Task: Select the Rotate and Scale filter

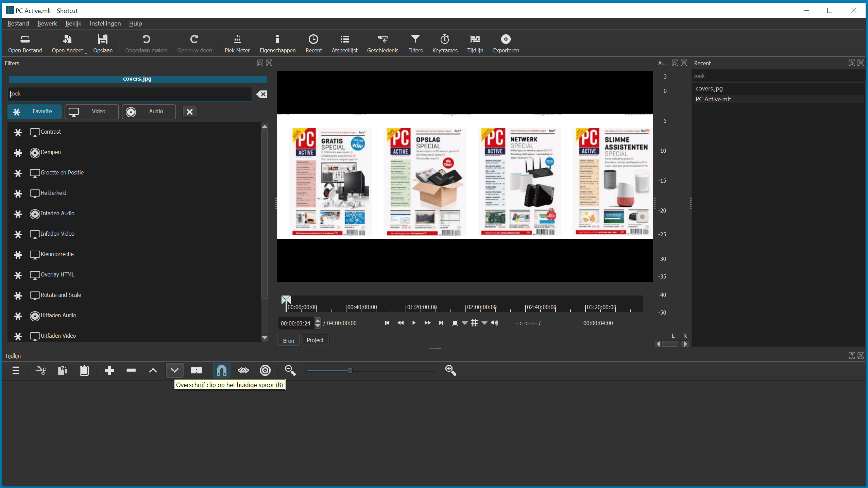Action: point(61,295)
